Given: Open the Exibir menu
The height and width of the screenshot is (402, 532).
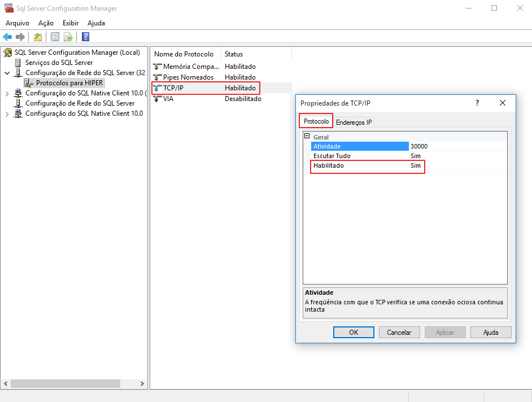Looking at the screenshot, I should (x=71, y=23).
